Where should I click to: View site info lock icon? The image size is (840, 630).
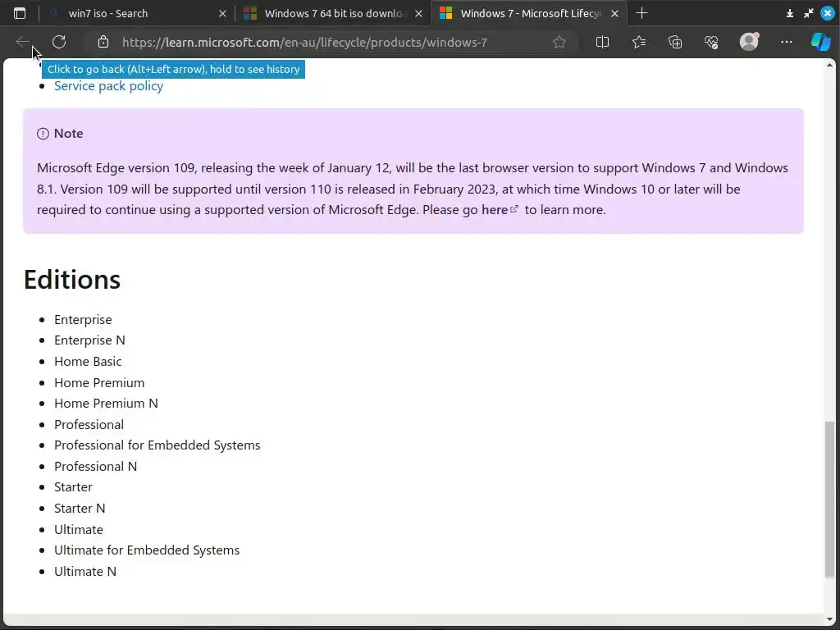(103, 42)
